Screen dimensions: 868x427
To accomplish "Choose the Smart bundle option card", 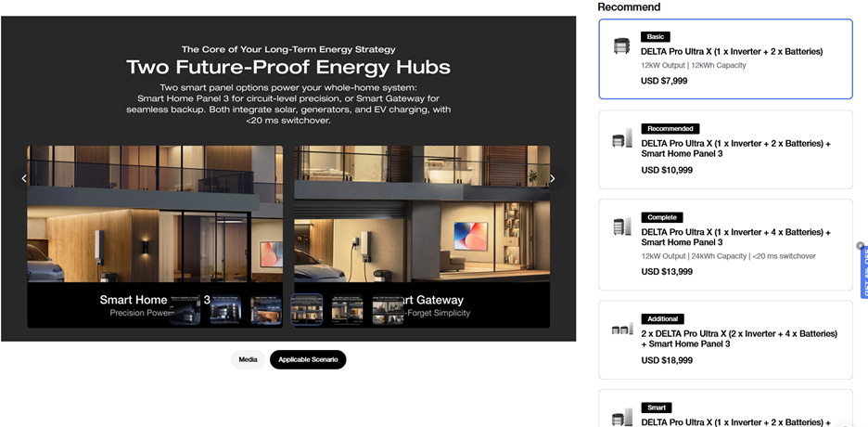I will pyautogui.click(x=725, y=408).
